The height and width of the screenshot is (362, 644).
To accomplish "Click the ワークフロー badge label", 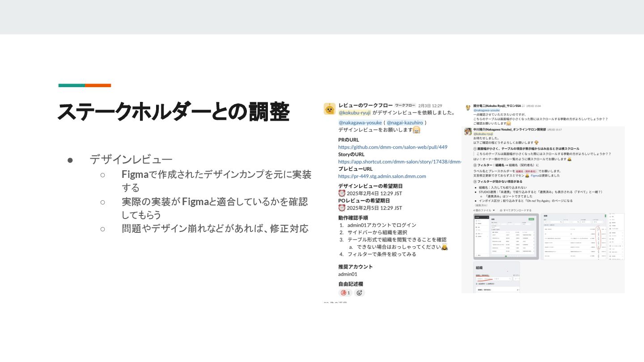I will pyautogui.click(x=405, y=105).
